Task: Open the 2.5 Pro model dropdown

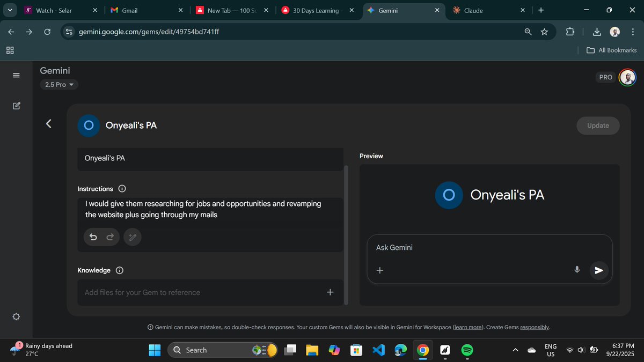Action: point(59,84)
